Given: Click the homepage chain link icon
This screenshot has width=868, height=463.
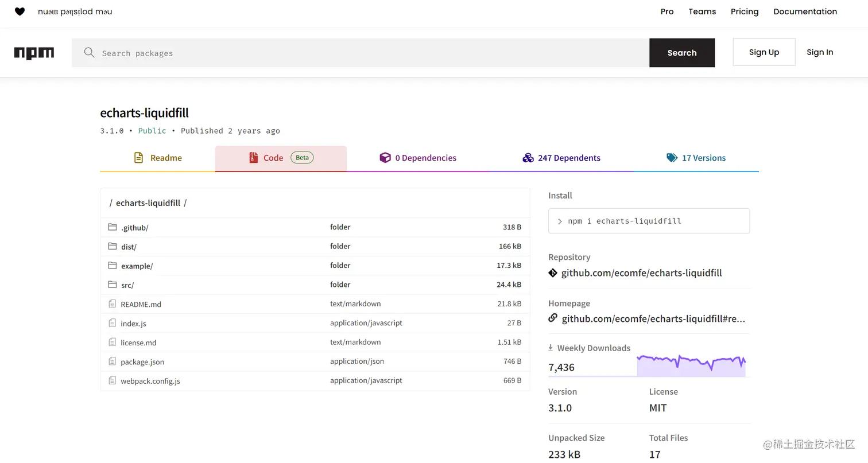Looking at the screenshot, I should 553,318.
